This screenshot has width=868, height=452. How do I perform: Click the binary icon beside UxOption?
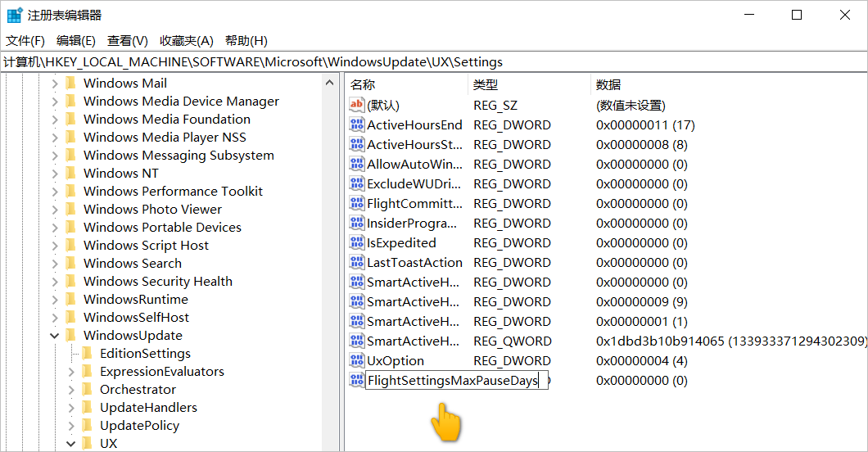(356, 361)
